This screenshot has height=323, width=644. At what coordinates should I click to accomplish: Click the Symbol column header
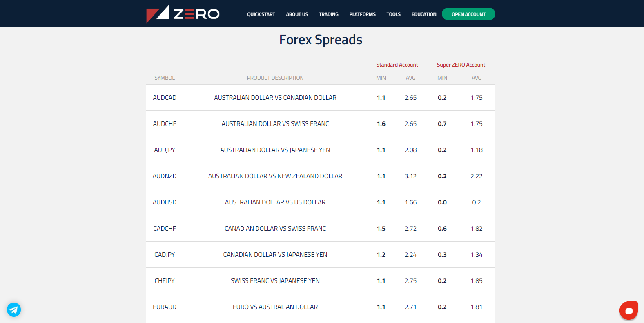[165, 78]
